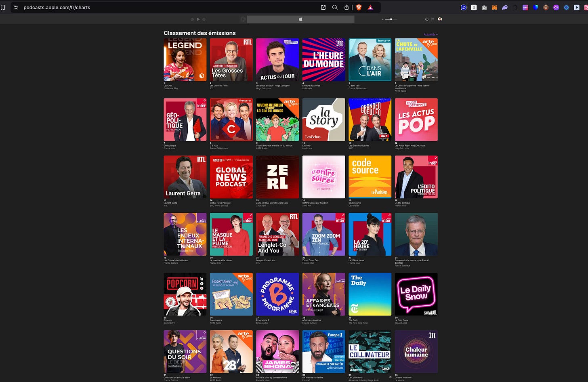
Task: Open the Popcorn podcast cover
Action: (185, 294)
